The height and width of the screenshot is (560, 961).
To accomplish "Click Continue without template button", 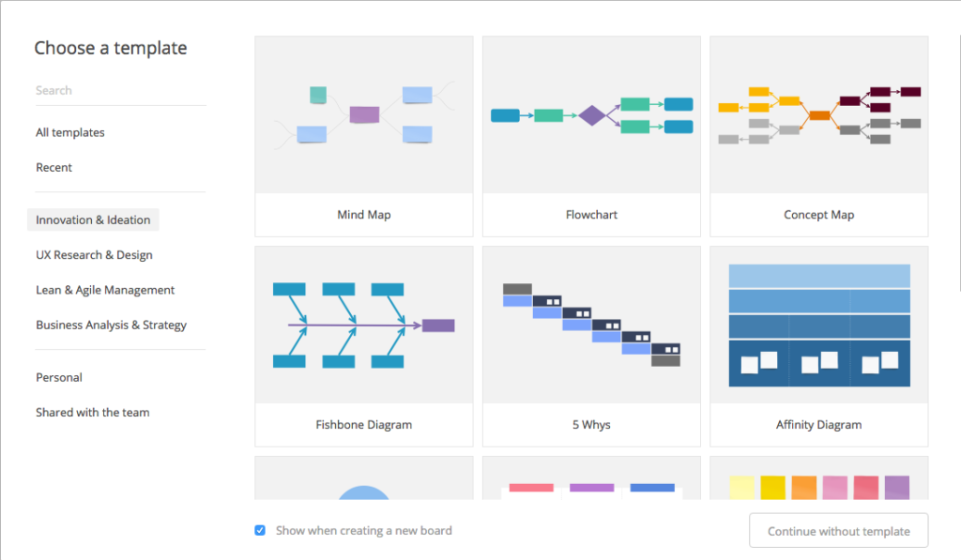I will (x=838, y=531).
